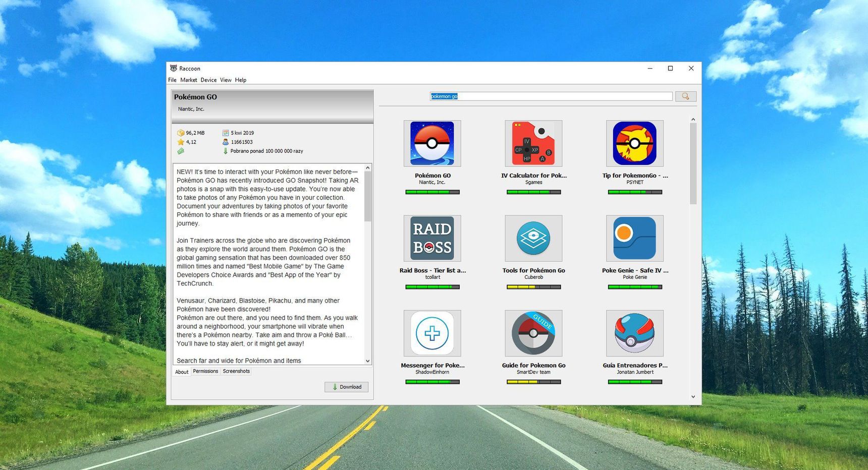The image size is (868, 470).
Task: Select Guía Entrenadores P... app icon
Action: [635, 333]
